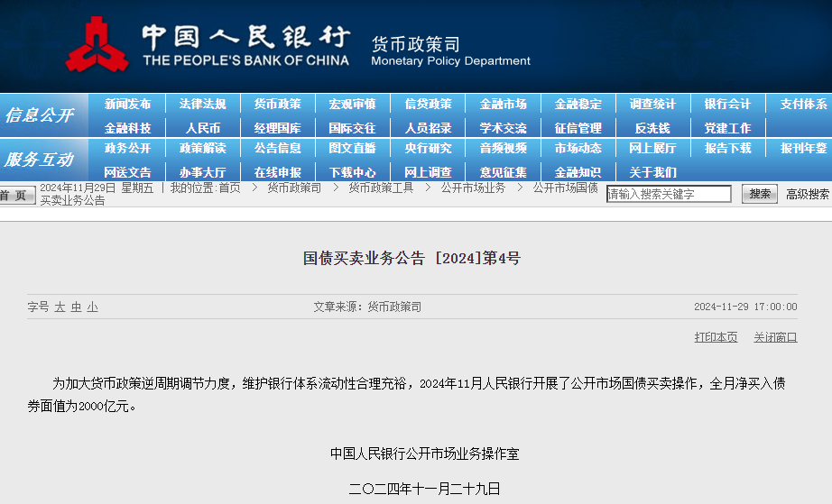Click the 搜索 search button
Viewport: 832px width, 504px height.
pyautogui.click(x=760, y=194)
